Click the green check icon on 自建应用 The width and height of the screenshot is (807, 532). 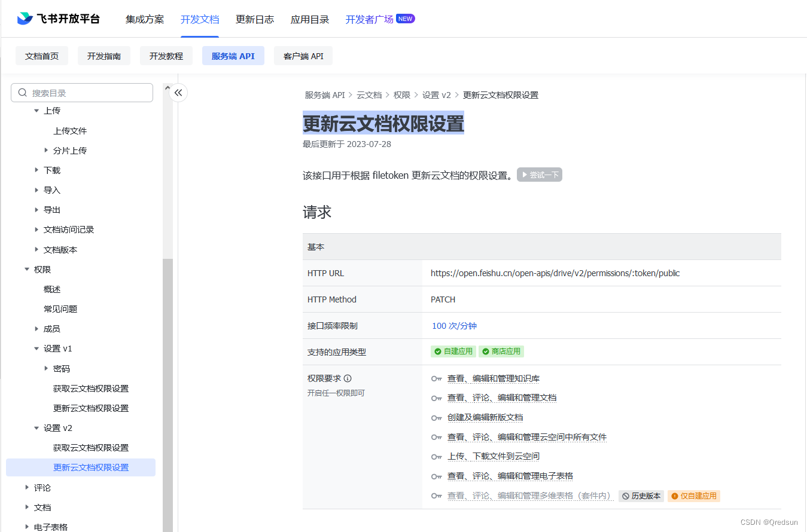point(438,351)
